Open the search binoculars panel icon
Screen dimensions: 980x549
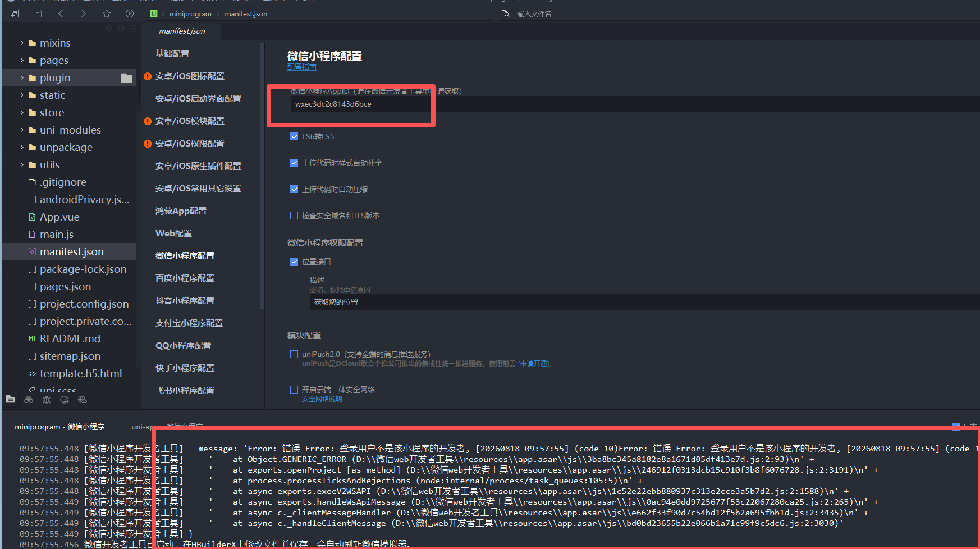pyautogui.click(x=29, y=400)
